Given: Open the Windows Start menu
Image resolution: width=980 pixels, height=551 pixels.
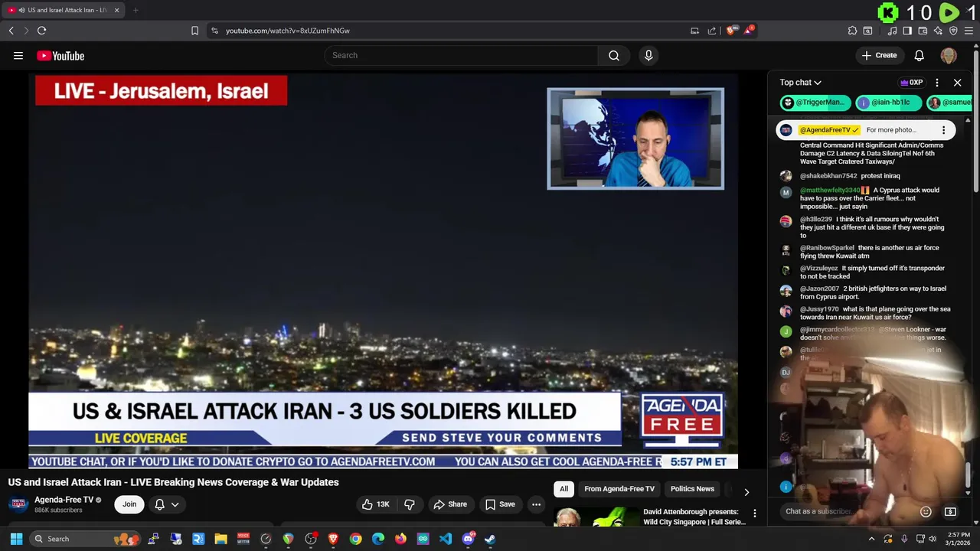Looking at the screenshot, I should [x=16, y=539].
